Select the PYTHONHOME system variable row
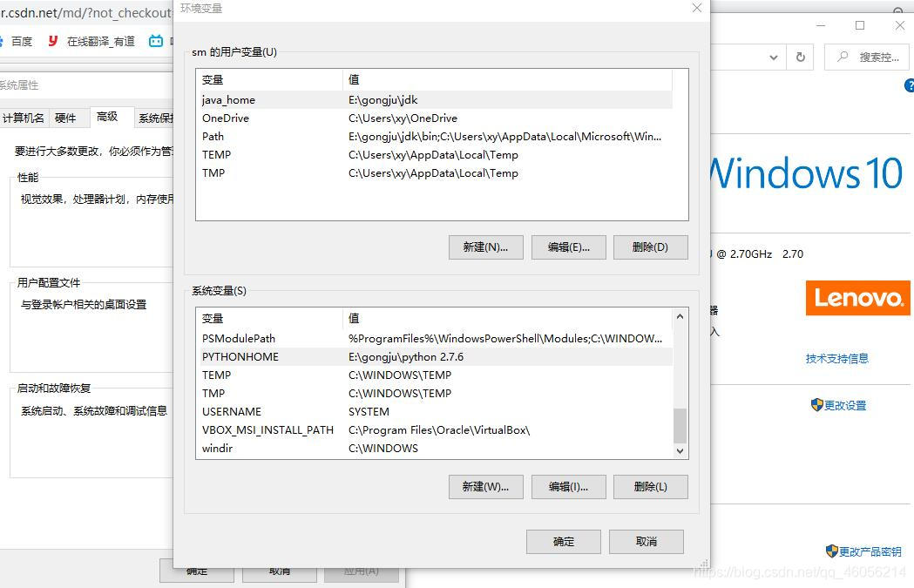The height and width of the screenshot is (588, 914). click(x=349, y=356)
